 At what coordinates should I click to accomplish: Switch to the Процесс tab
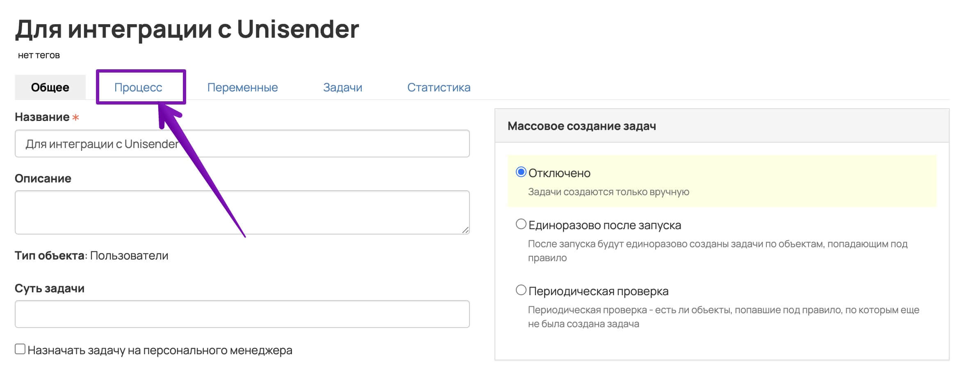pos(138,87)
